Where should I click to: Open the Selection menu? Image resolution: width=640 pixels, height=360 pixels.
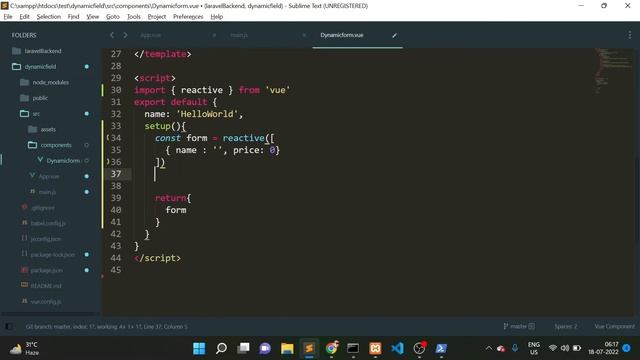pyautogui.click(x=49, y=17)
